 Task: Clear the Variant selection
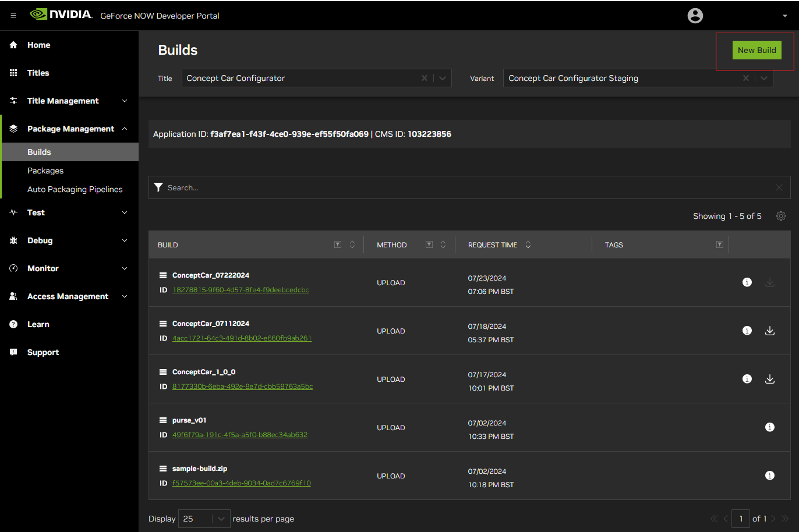746,78
